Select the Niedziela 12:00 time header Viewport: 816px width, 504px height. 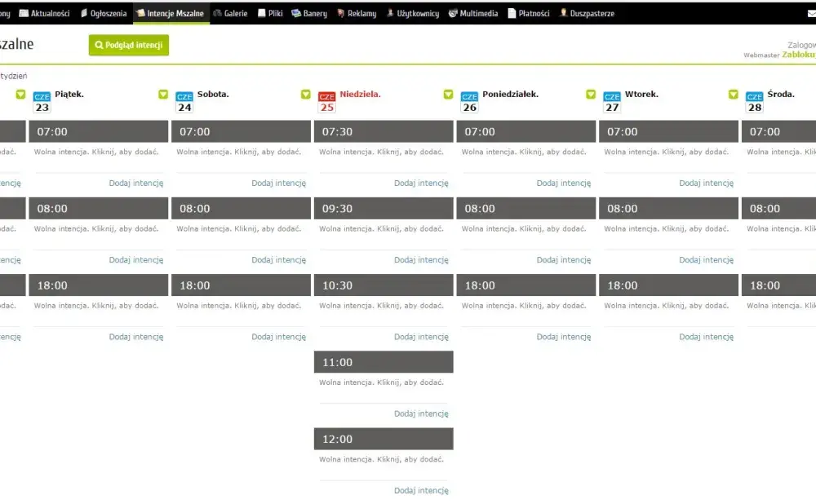coord(384,439)
